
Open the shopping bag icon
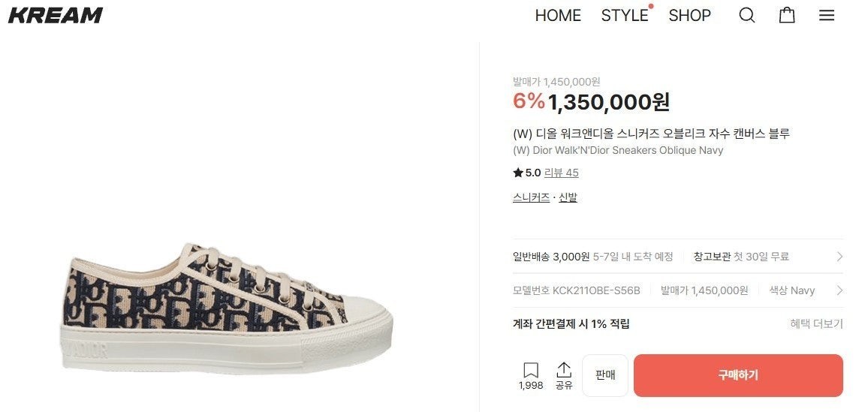point(787,15)
